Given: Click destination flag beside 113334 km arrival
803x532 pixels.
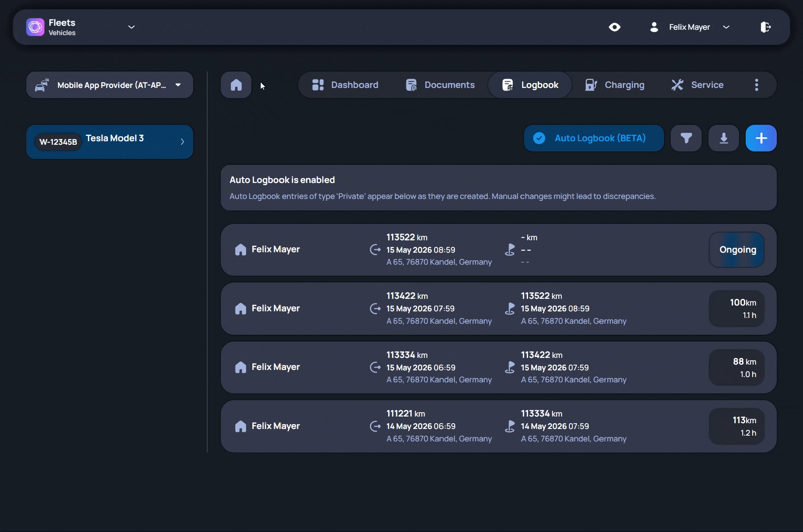Looking at the screenshot, I should (510, 426).
